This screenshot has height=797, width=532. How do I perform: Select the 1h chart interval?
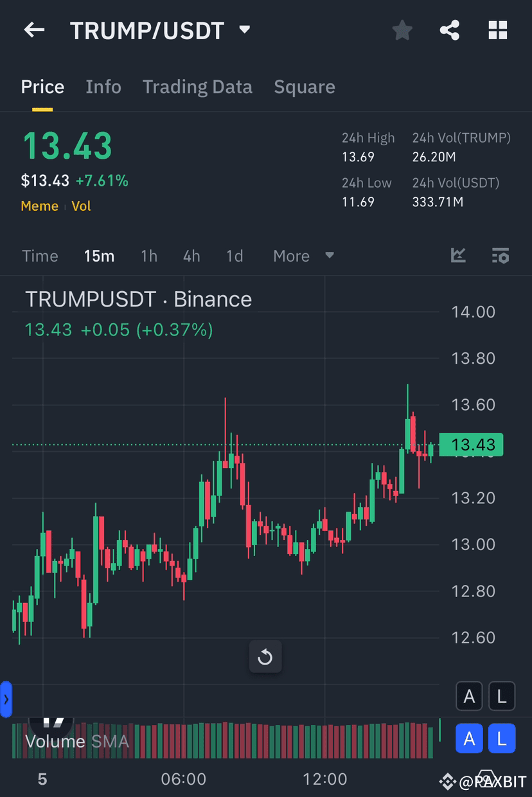[x=149, y=256]
